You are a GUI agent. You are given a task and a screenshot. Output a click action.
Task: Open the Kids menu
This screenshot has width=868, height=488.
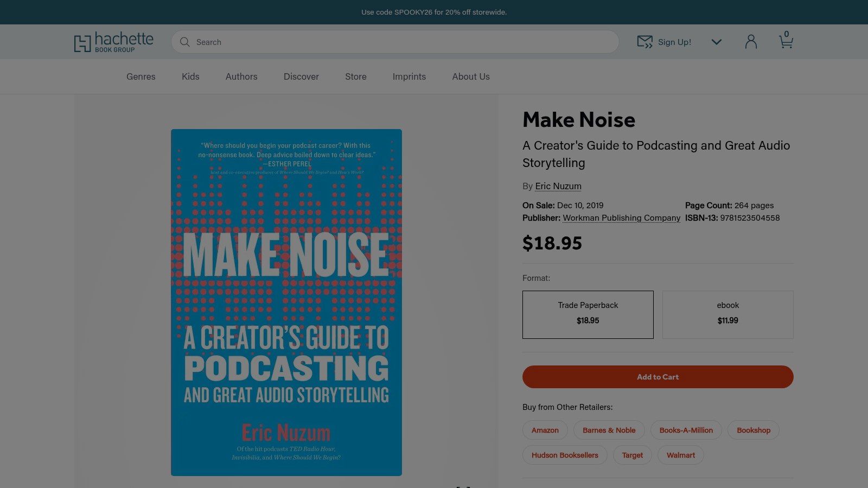(190, 76)
